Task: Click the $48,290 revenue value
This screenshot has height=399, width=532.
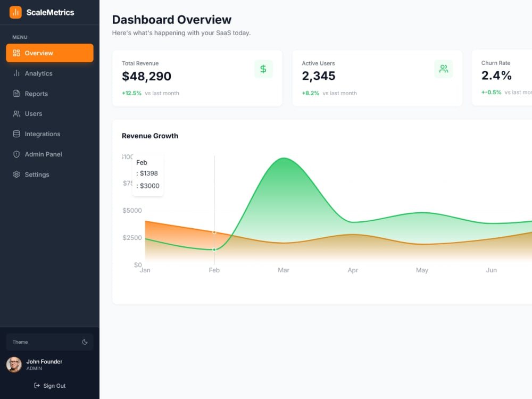Action: [x=147, y=76]
